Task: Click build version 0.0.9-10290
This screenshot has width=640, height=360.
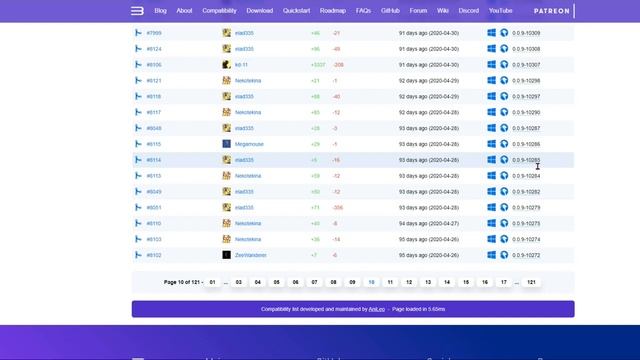Action: pos(526,112)
